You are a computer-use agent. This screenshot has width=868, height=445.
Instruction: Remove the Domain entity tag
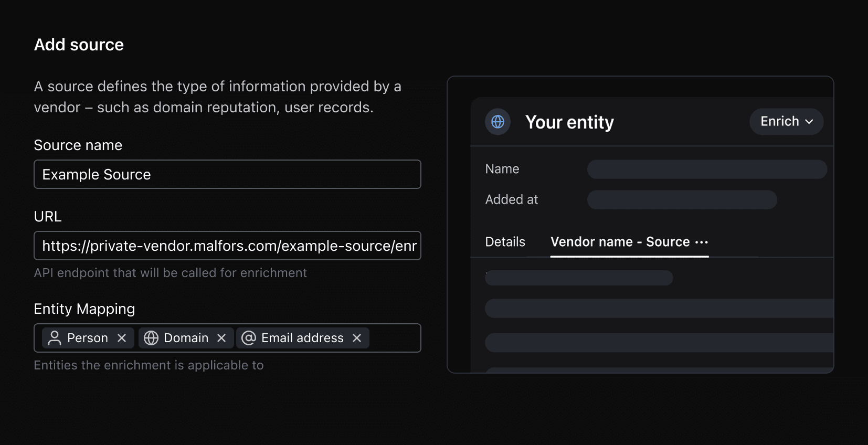coord(221,338)
